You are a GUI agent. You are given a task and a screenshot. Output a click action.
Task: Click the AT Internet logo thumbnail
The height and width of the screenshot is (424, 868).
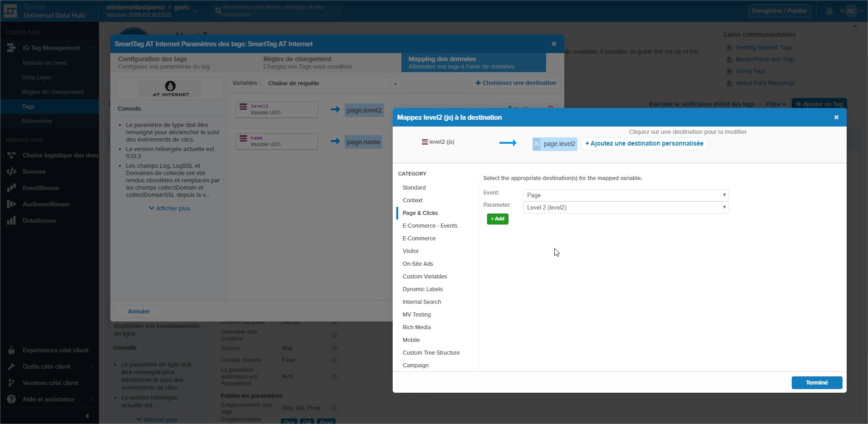169,88
